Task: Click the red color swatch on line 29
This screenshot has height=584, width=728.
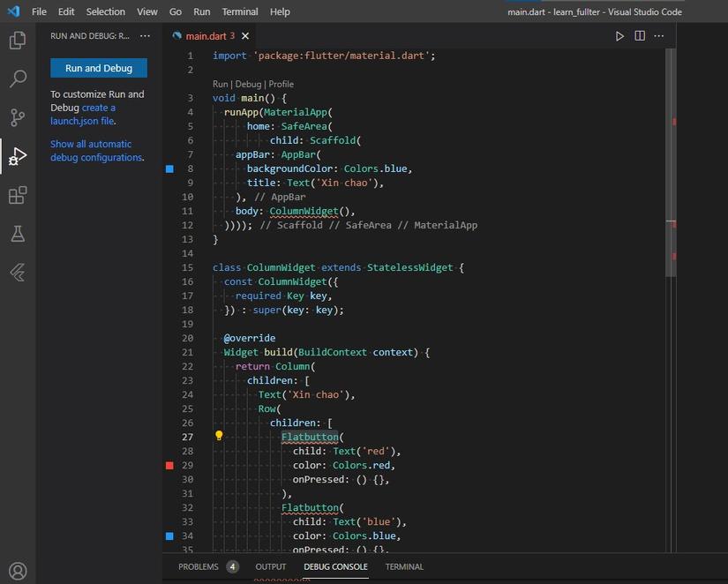Action: (169, 465)
